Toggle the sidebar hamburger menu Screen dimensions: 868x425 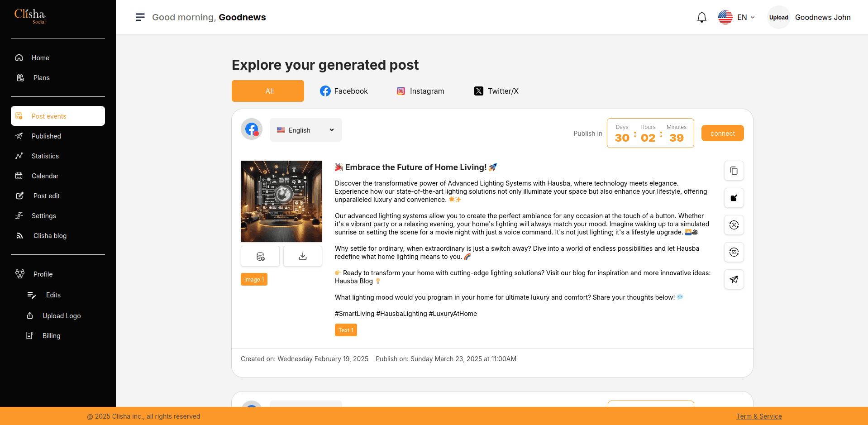(140, 17)
